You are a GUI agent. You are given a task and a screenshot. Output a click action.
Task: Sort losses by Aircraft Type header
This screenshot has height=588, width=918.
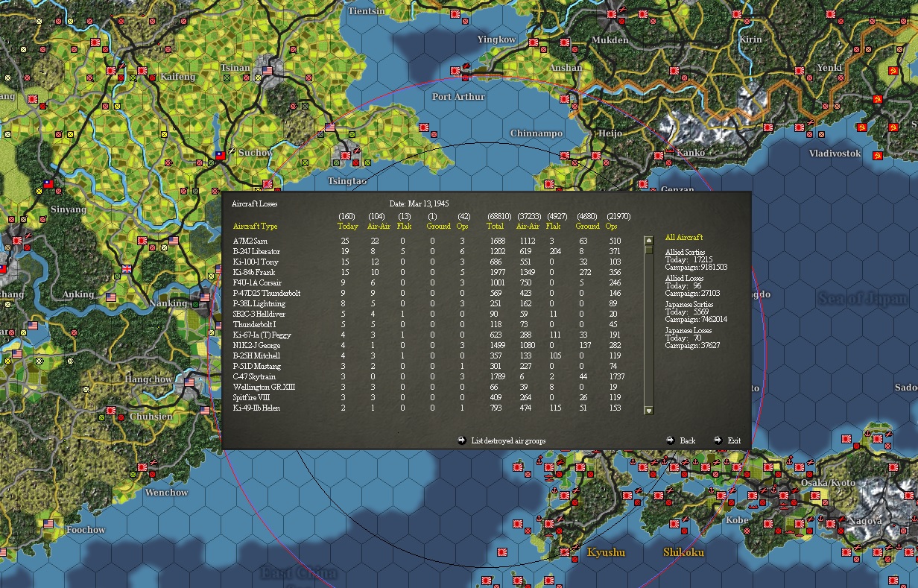[255, 226]
